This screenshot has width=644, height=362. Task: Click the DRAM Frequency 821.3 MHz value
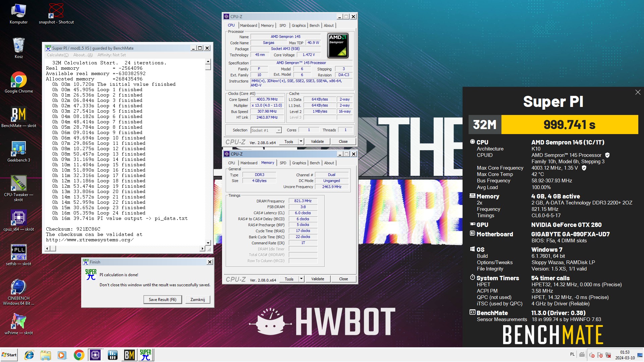[x=303, y=201]
